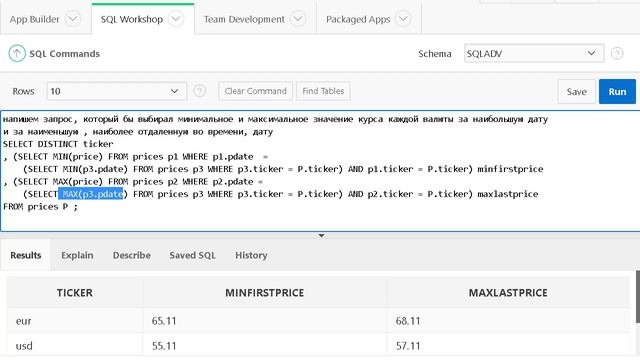This screenshot has height=360, width=640.
Task: Click the Clear Command button
Action: point(256,91)
